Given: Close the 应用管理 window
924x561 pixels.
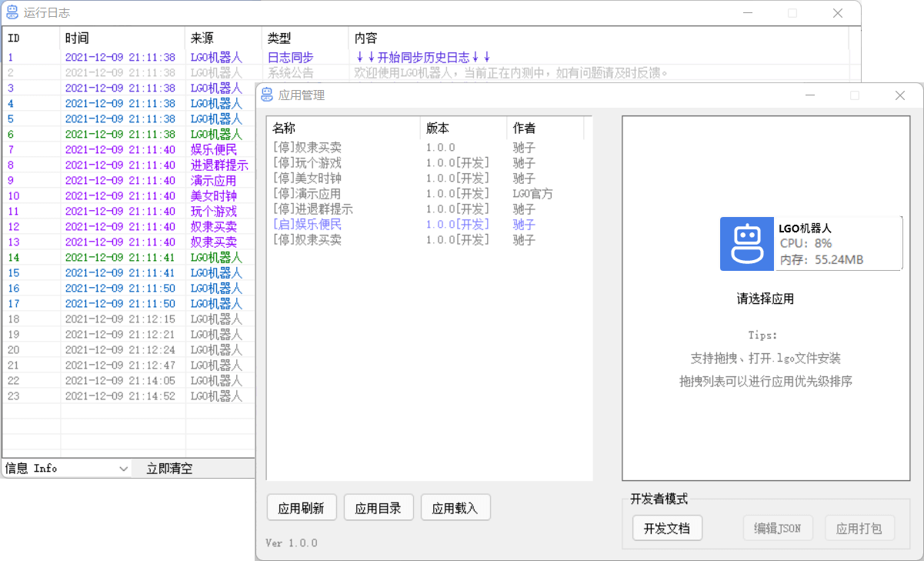Looking at the screenshot, I should [x=899, y=95].
